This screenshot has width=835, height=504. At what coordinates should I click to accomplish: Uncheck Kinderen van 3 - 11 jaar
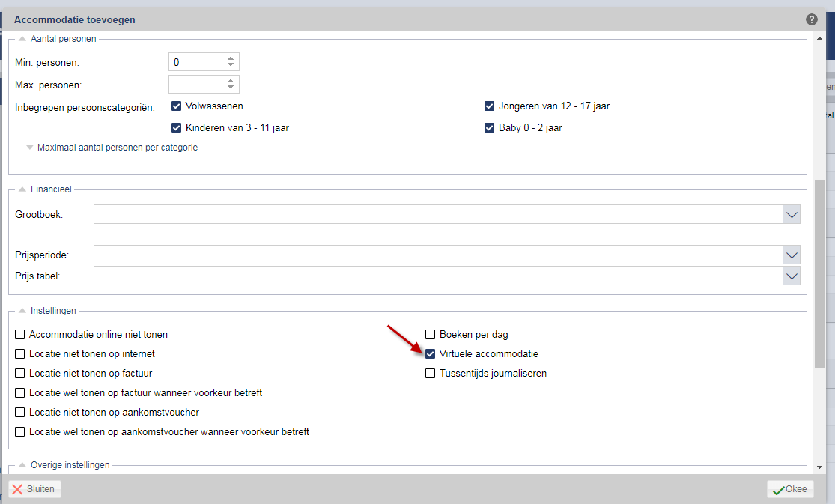[176, 128]
